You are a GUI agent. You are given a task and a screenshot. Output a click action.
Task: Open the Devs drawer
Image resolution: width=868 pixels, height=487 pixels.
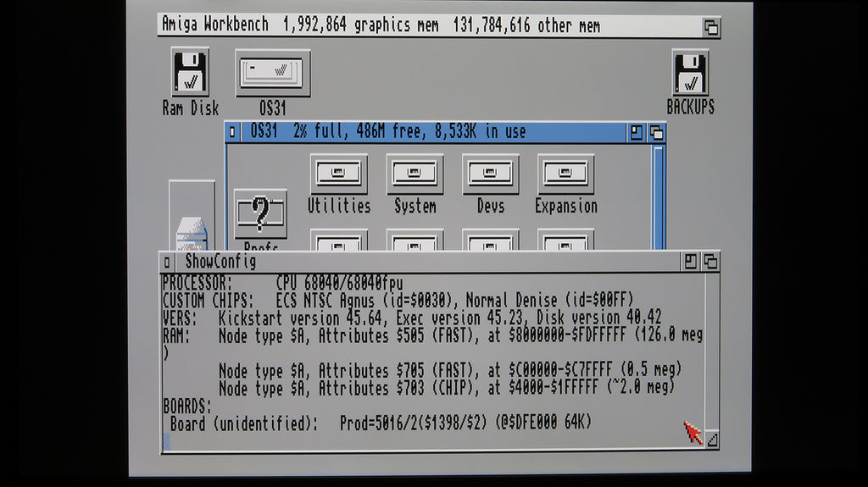click(490, 174)
